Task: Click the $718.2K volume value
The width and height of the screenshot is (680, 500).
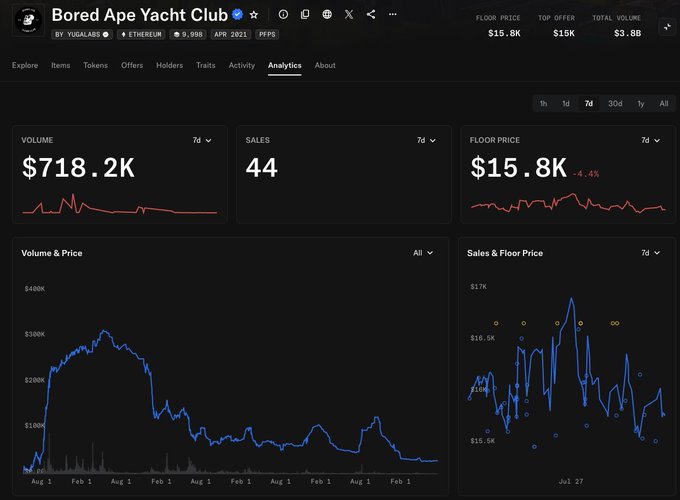Action: [x=78, y=167]
